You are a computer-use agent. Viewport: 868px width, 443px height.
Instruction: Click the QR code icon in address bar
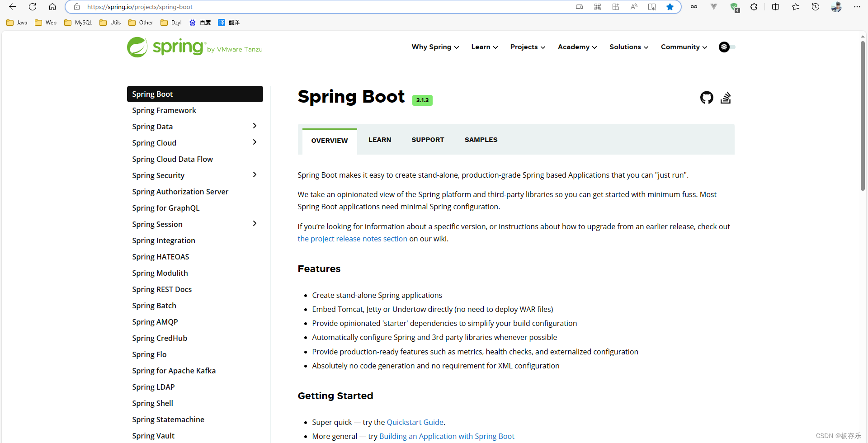[598, 7]
